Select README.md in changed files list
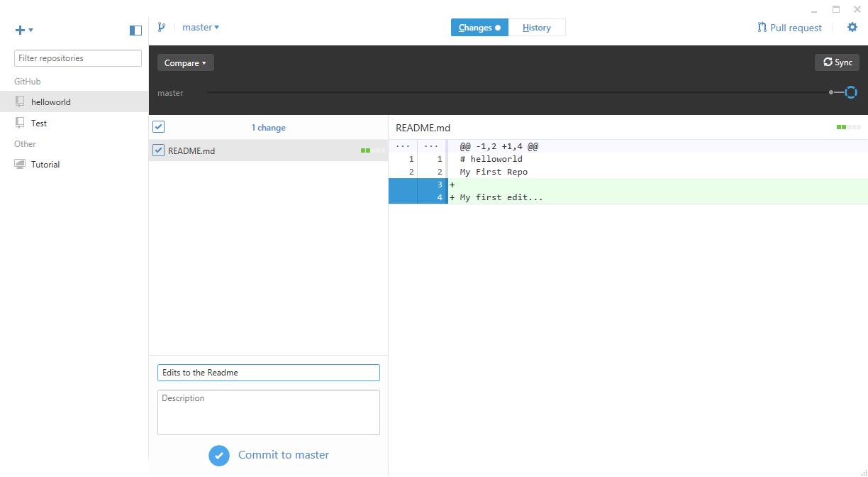868x477 pixels. pyautogui.click(x=269, y=150)
